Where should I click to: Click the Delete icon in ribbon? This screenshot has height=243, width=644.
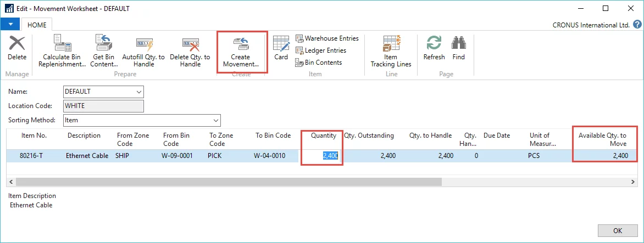click(17, 49)
